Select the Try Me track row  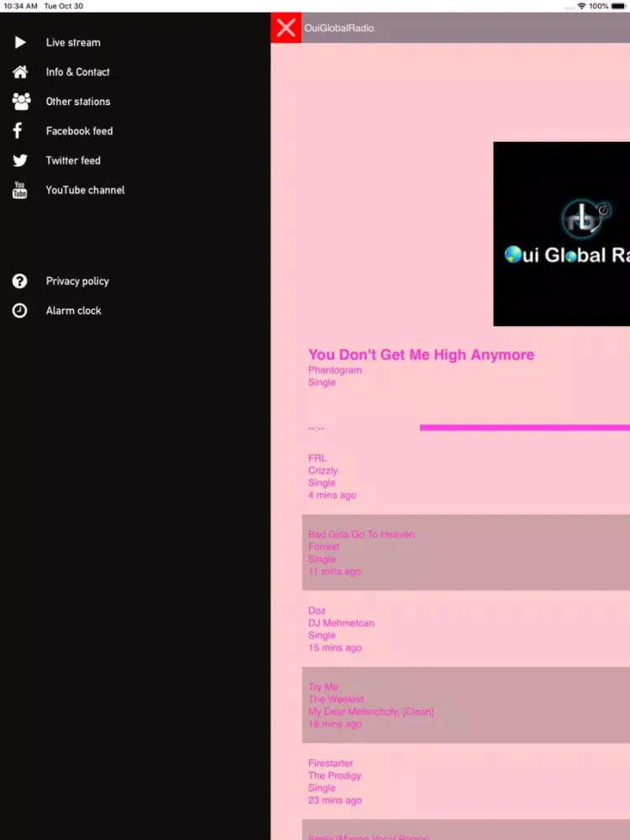(466, 705)
